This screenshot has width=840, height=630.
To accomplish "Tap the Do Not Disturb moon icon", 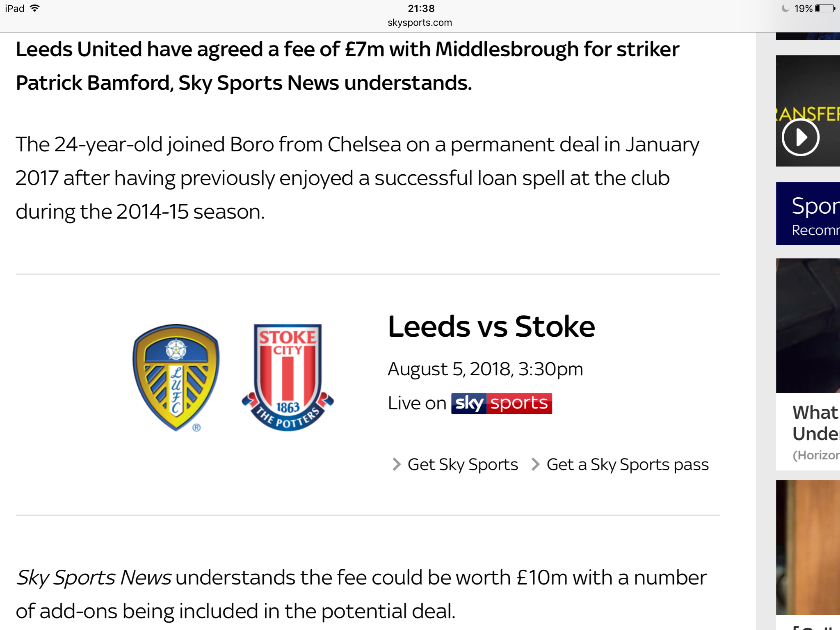I will (785, 8).
